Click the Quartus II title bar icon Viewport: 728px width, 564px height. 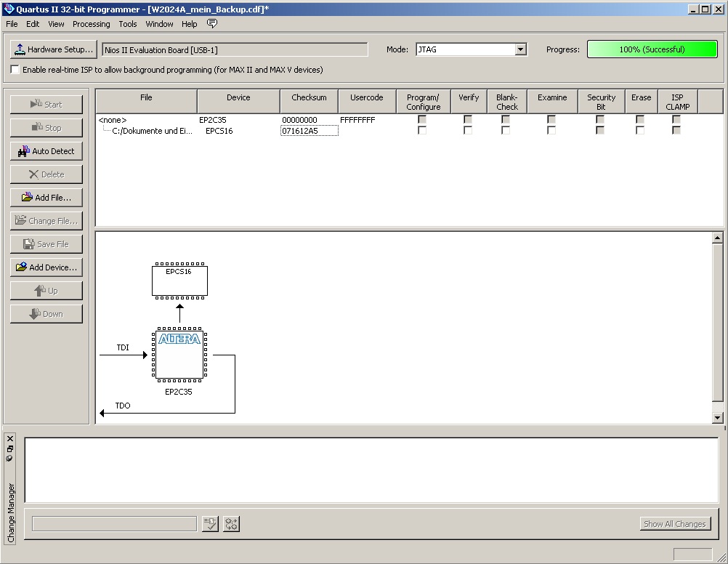9,9
